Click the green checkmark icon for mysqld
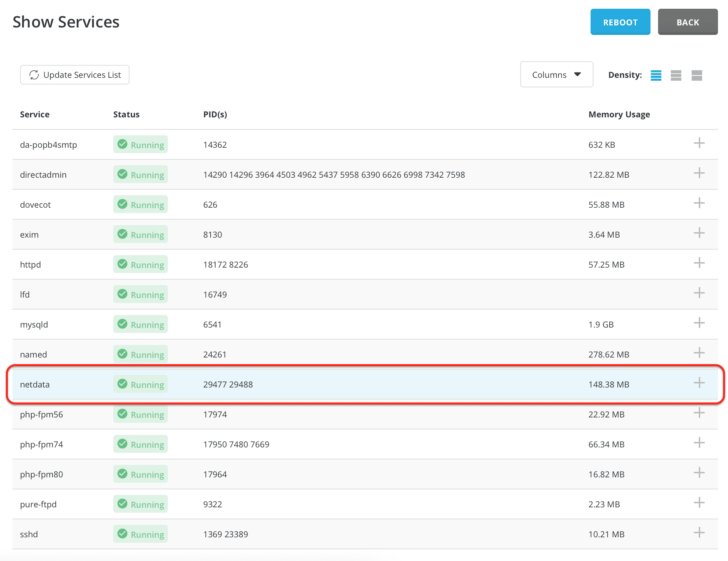The width and height of the screenshot is (728, 561). coord(122,324)
